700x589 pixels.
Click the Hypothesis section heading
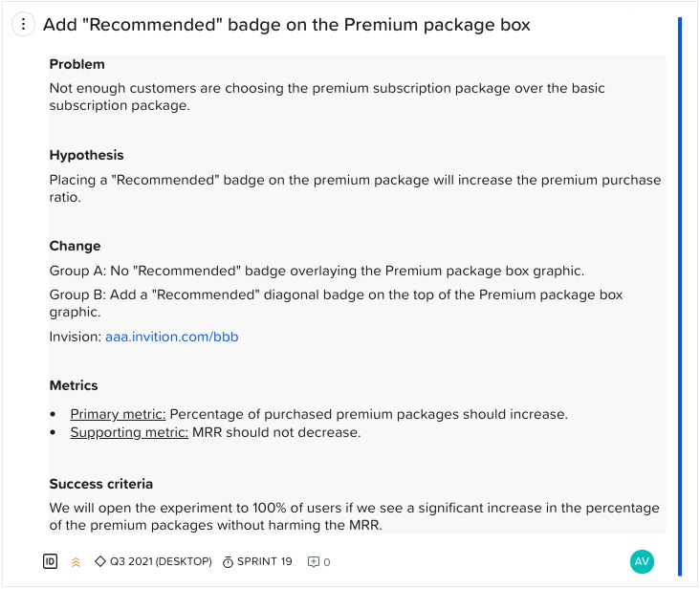click(x=87, y=155)
